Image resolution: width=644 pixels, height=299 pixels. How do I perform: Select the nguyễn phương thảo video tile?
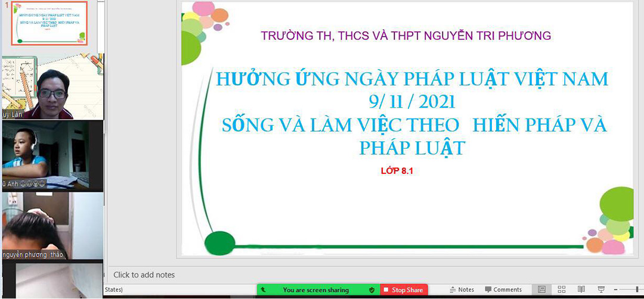pyautogui.click(x=52, y=226)
